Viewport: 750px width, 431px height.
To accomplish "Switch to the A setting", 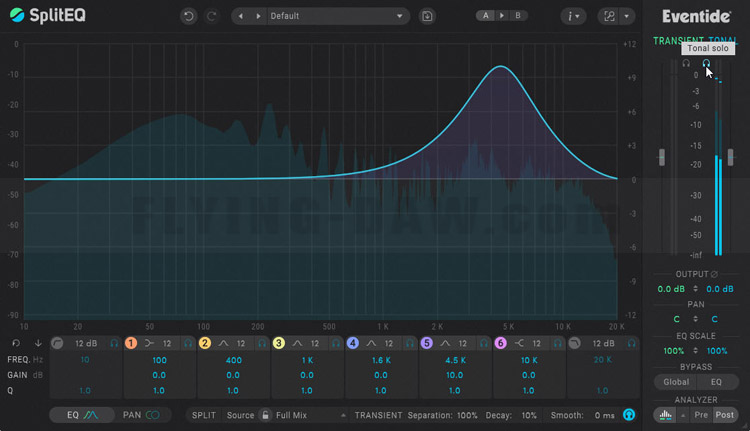I will pyautogui.click(x=485, y=16).
